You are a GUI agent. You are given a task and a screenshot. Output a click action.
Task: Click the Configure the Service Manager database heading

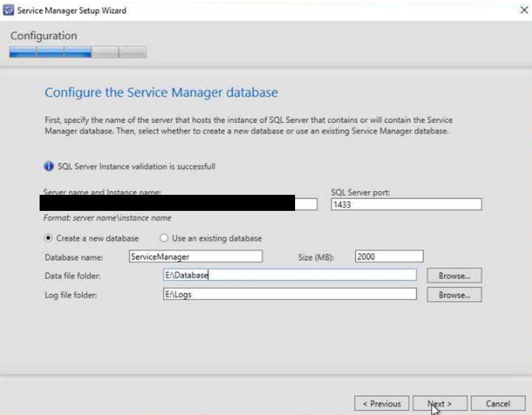pyautogui.click(x=161, y=92)
